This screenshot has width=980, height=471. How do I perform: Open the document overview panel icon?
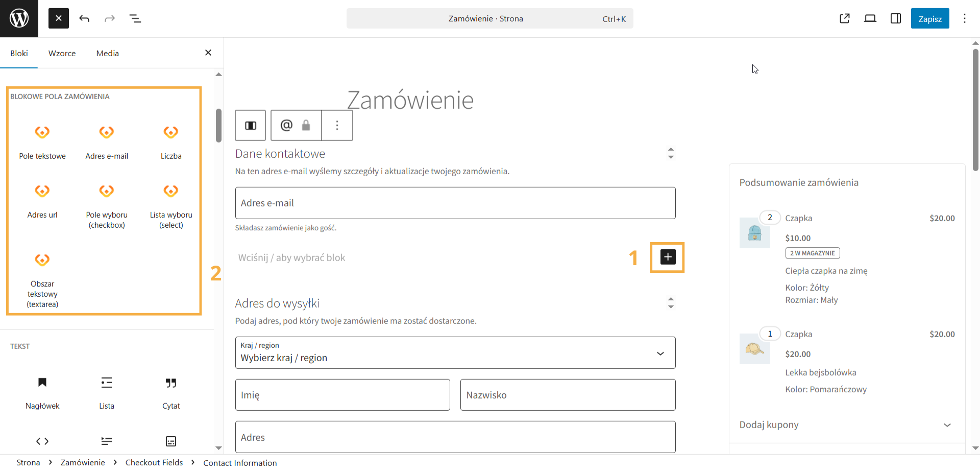pyautogui.click(x=135, y=18)
